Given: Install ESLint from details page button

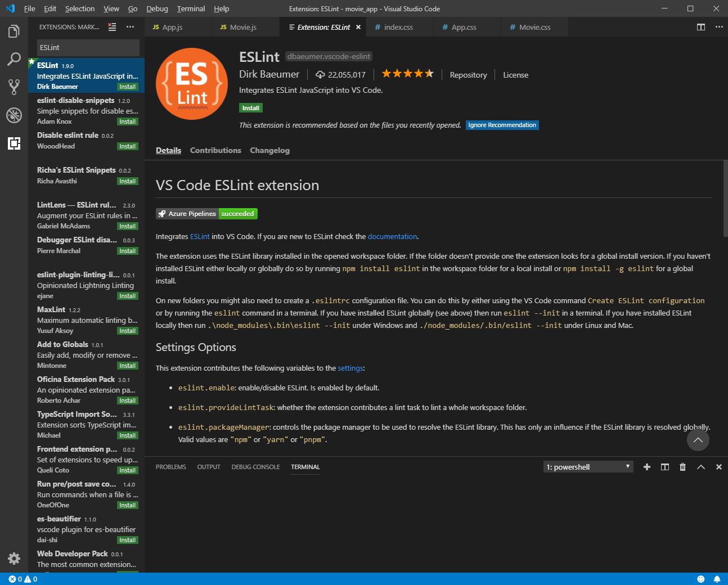Looking at the screenshot, I should pos(251,108).
